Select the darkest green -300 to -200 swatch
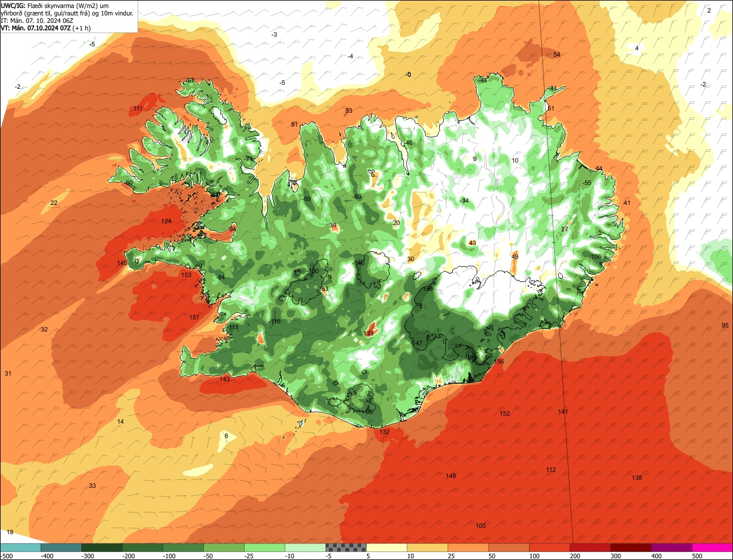733x560 pixels. 101,547
